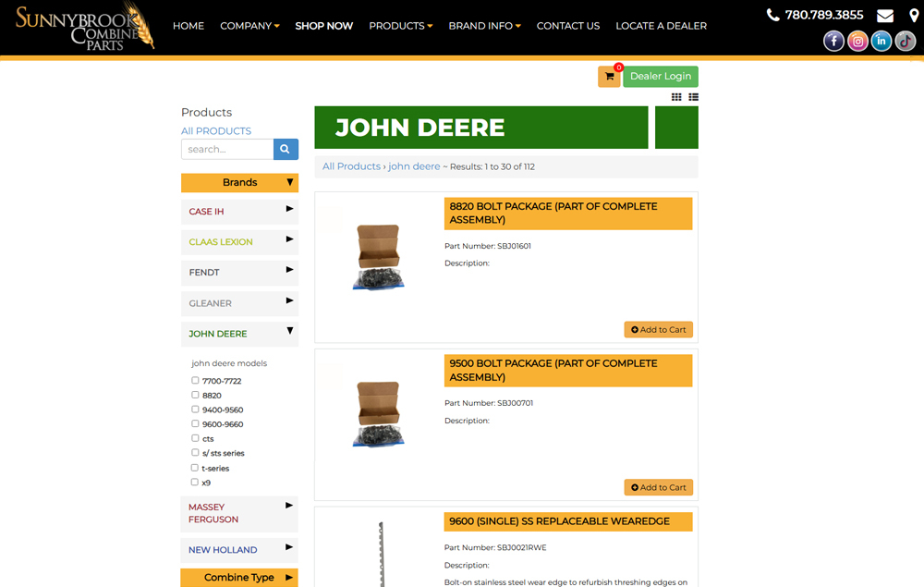Open the All PRODUCTS sidebar link
The height and width of the screenshot is (587, 924).
tap(216, 131)
